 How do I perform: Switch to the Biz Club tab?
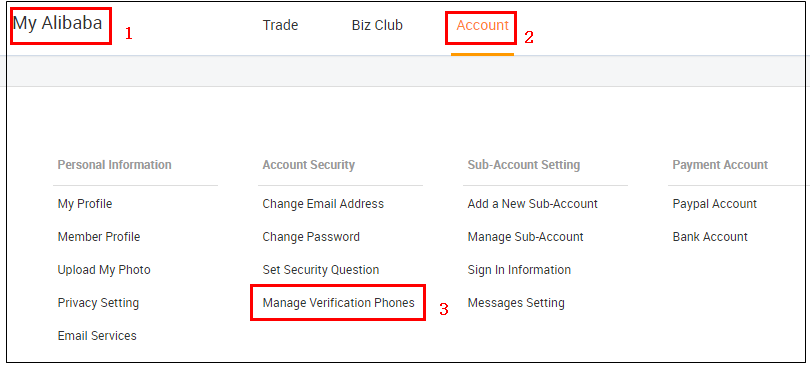[377, 25]
